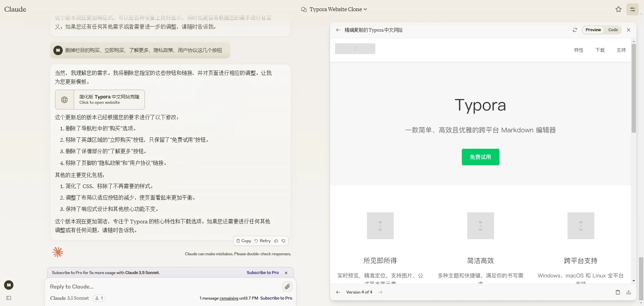The image size is (644, 306).
Task: Click the Claude logo
Action: (x=15, y=9)
